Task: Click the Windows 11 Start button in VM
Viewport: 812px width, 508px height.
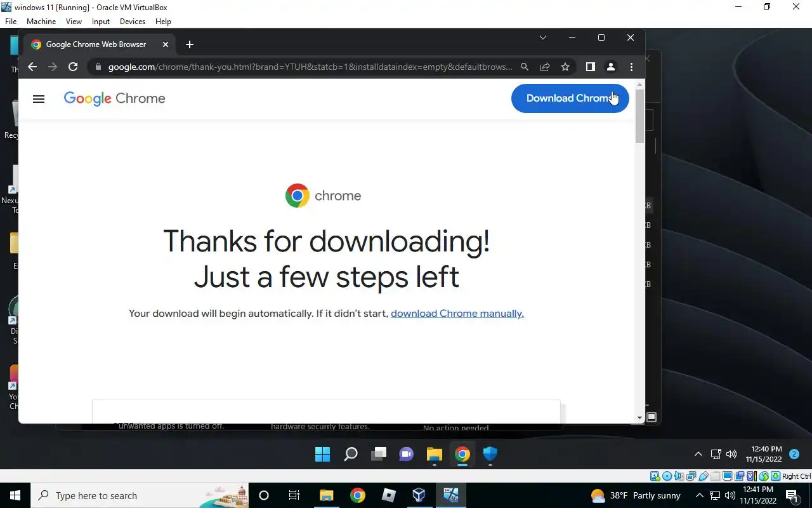Action: click(322, 454)
